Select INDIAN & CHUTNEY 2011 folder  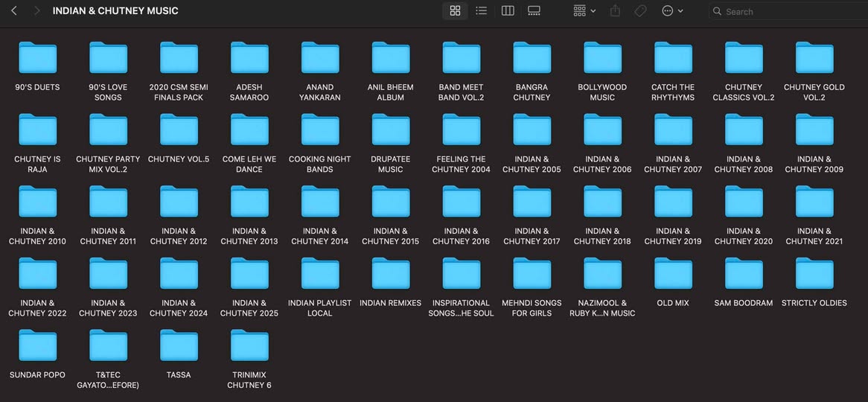click(x=109, y=202)
